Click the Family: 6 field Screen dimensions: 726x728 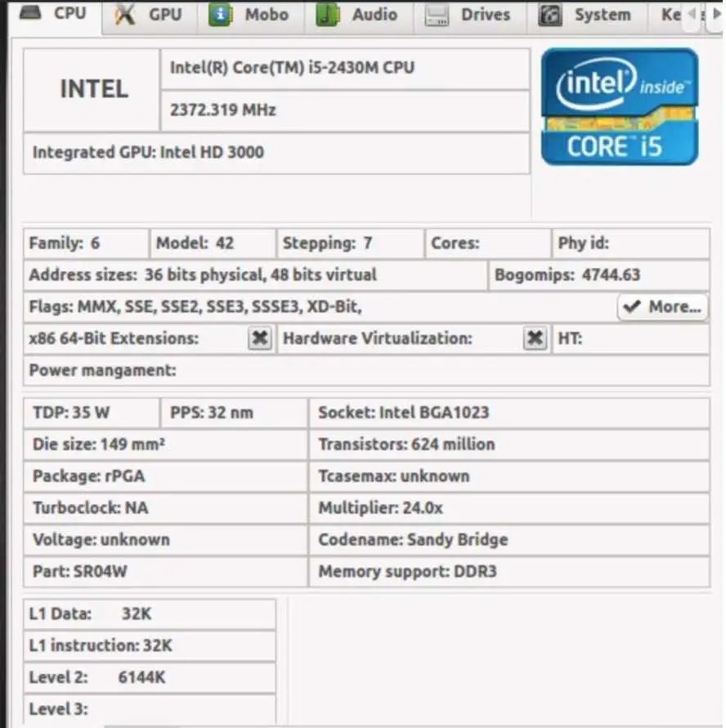click(x=87, y=243)
